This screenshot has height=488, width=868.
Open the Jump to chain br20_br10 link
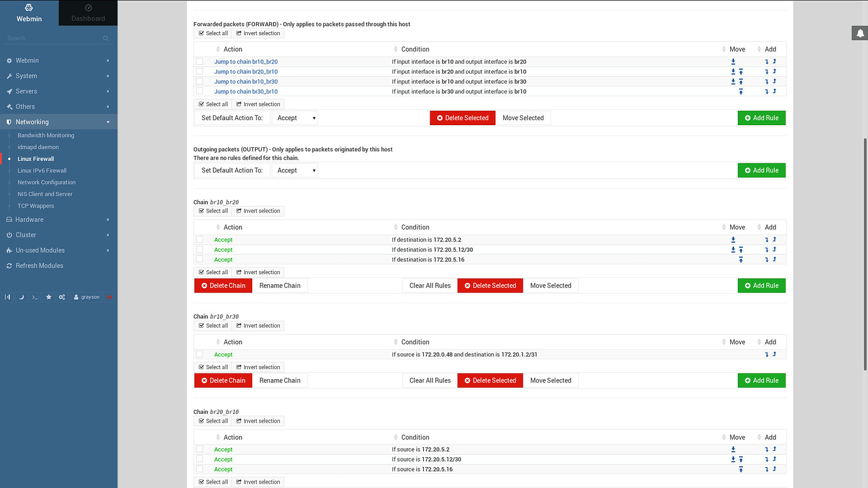[245, 71]
